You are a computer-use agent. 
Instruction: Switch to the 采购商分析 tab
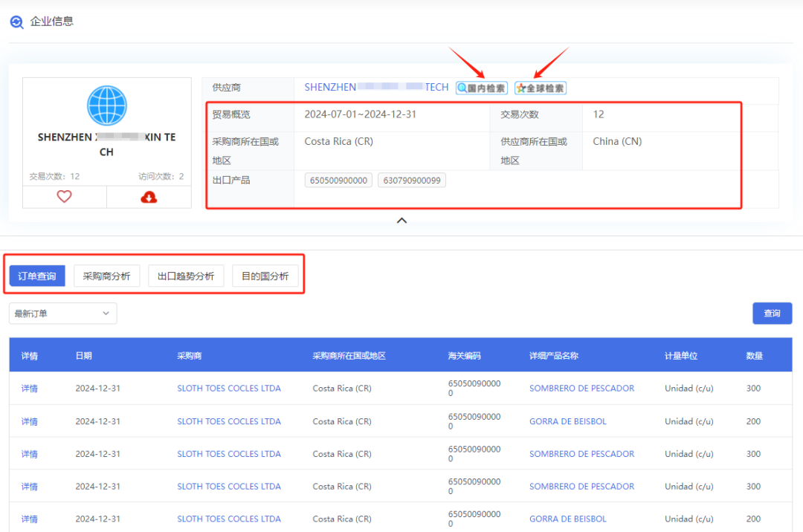(x=106, y=276)
